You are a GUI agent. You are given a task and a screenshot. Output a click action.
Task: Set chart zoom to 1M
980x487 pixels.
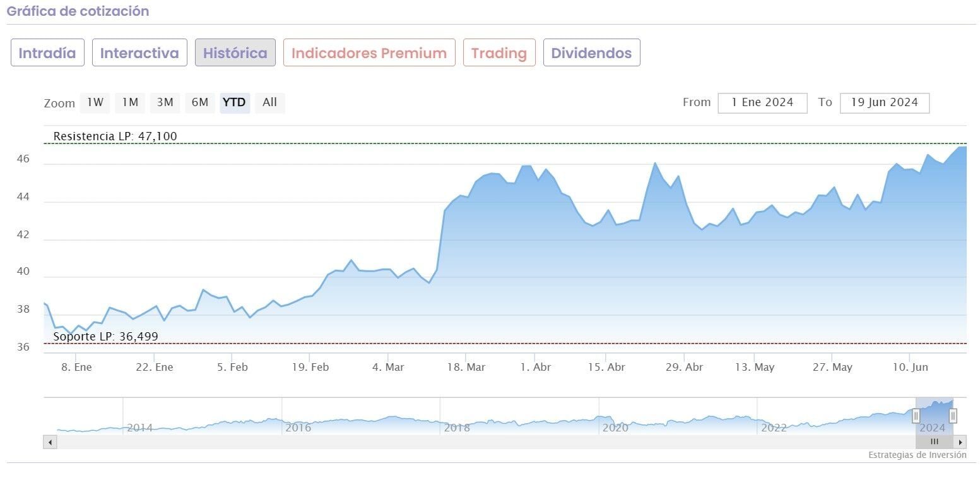pyautogui.click(x=130, y=102)
